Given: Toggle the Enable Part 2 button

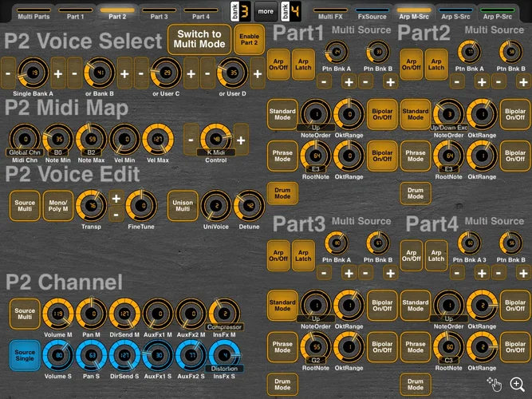Looking at the screenshot, I should 249,39.
